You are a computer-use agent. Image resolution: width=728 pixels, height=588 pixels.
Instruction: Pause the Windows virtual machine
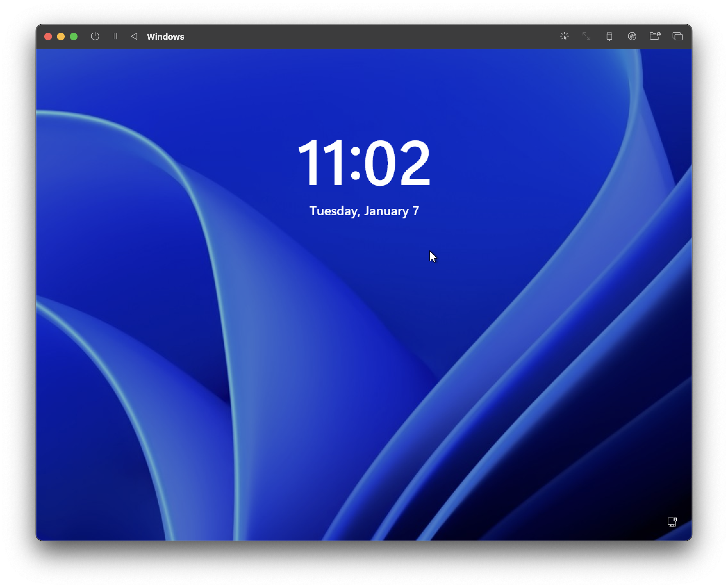[115, 36]
